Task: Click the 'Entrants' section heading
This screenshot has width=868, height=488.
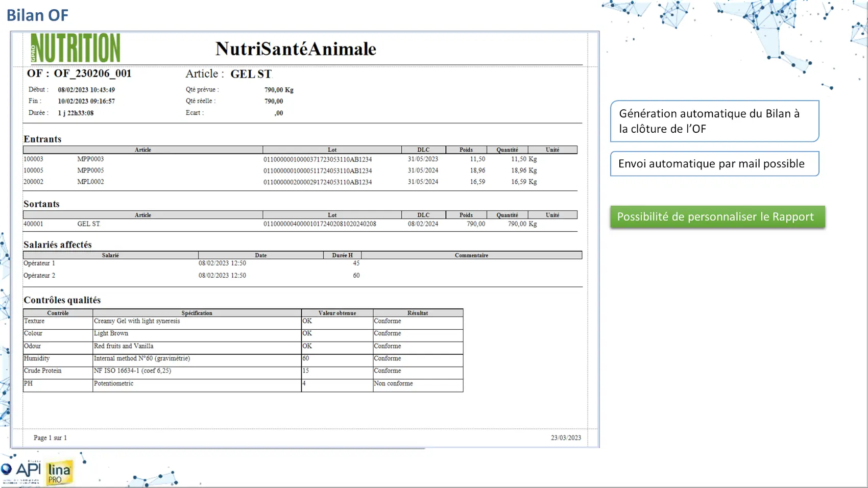Action: coord(42,139)
